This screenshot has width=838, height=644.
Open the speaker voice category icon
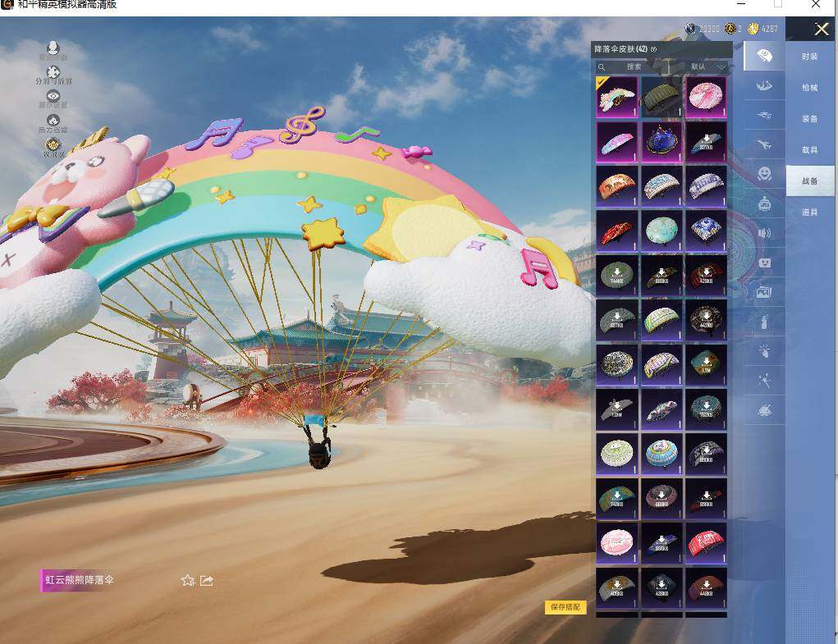pos(764,233)
